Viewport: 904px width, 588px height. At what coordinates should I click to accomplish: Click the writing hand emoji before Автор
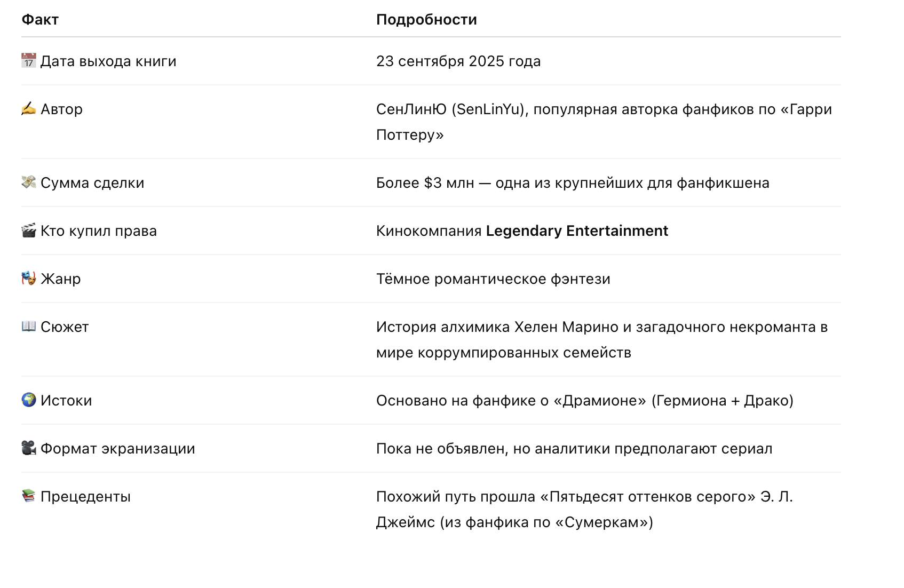tap(29, 109)
